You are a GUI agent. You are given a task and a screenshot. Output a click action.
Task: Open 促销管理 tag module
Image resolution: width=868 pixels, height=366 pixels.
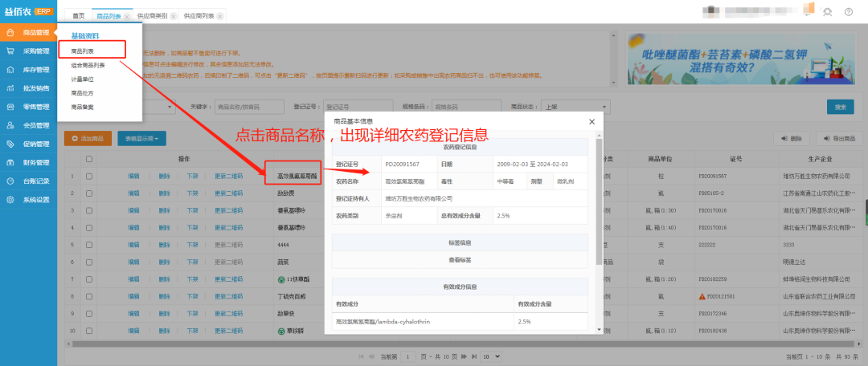pyautogui.click(x=28, y=144)
